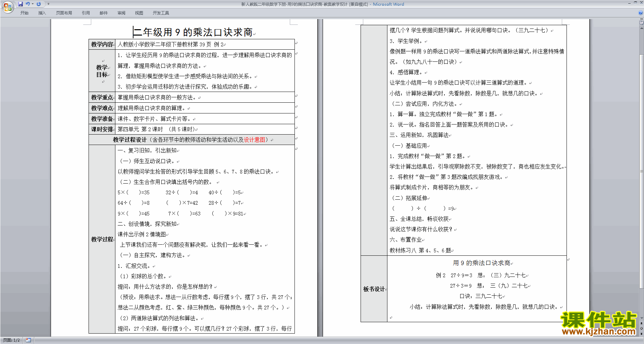Click the 教学难点 table cell
Viewport: 644px width, 344px height.
click(102, 108)
